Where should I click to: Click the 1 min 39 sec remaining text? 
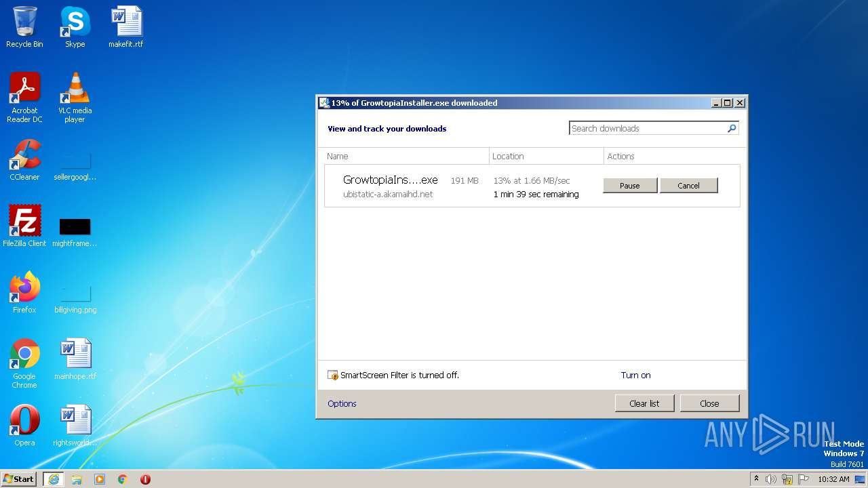(x=536, y=195)
